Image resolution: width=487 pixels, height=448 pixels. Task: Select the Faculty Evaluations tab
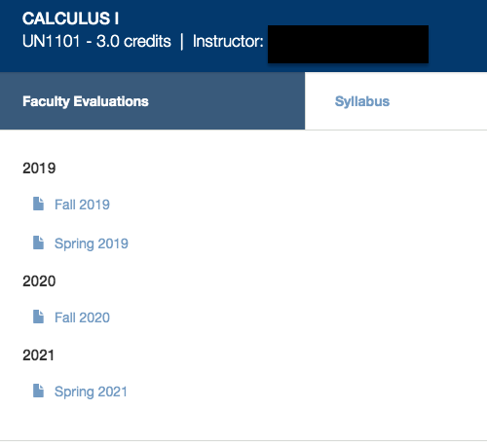[x=152, y=101]
